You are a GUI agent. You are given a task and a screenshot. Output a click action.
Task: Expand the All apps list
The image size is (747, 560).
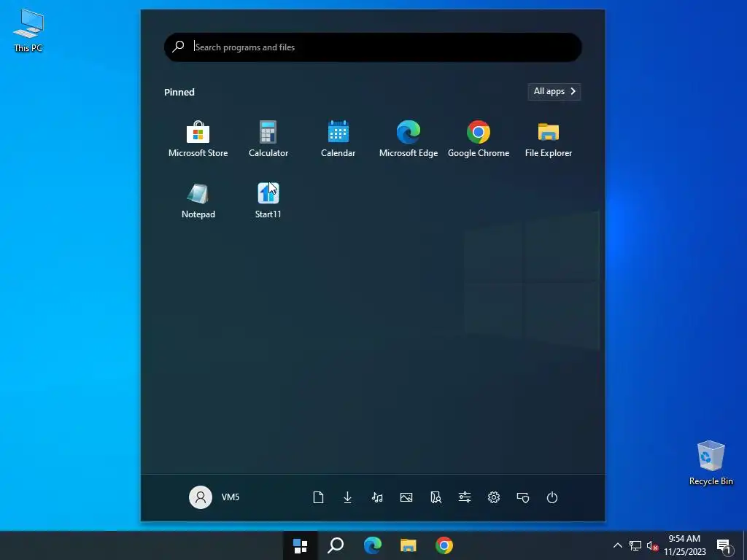pos(554,91)
